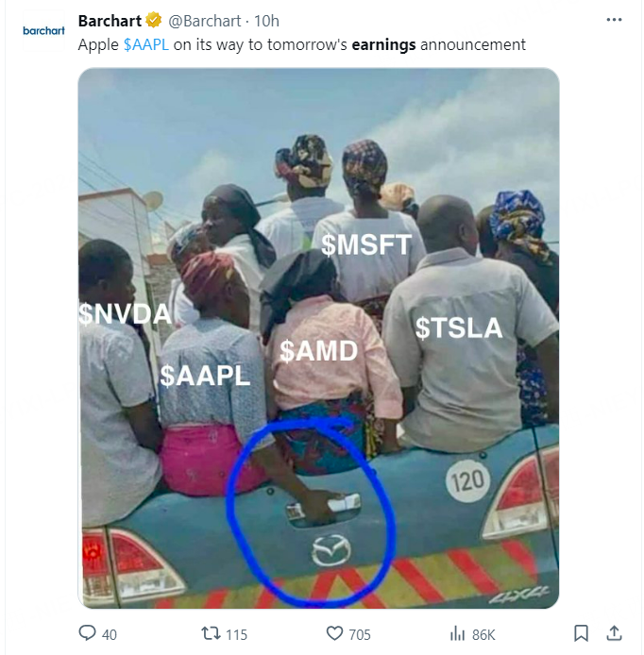
Task: Click the 40 replies count
Action: click(109, 634)
